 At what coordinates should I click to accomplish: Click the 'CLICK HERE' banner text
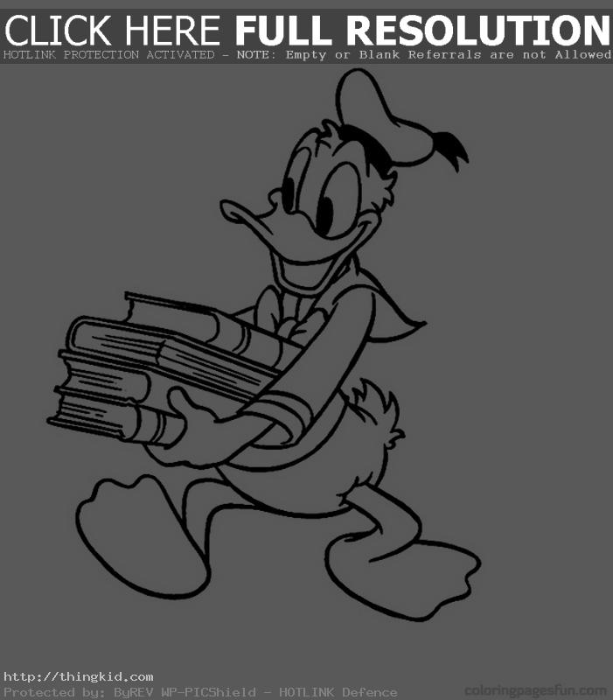coord(115,31)
